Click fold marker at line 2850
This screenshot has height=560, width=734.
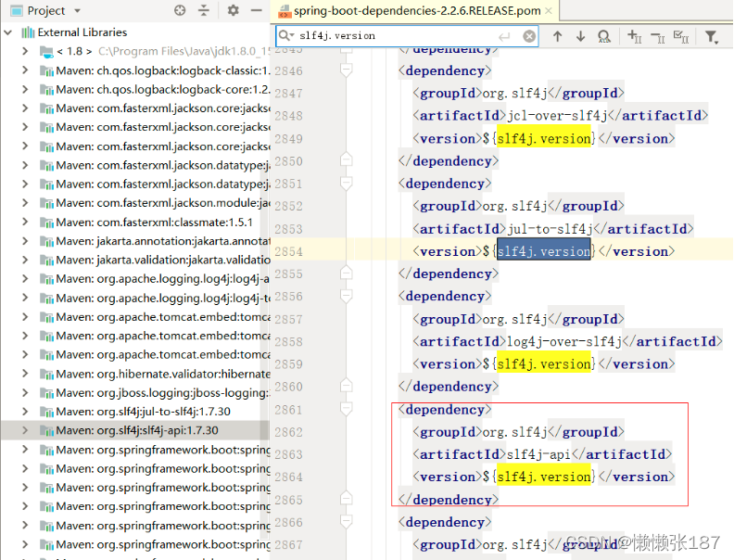point(346,160)
